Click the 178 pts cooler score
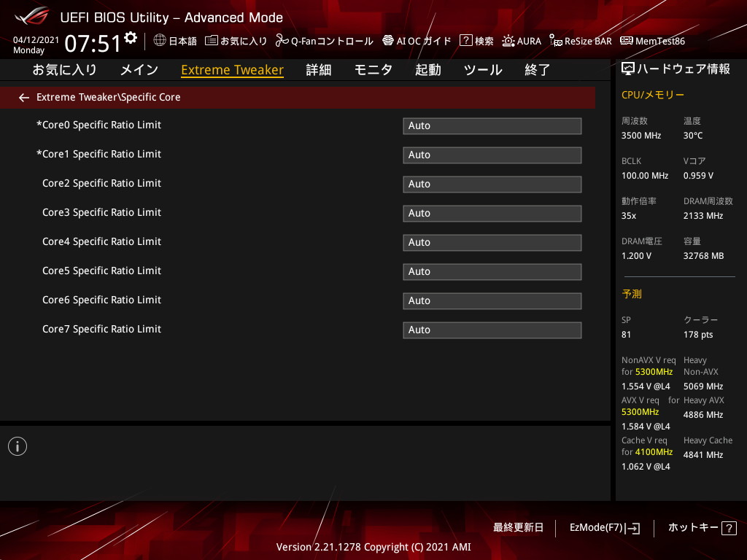Image resolution: width=747 pixels, height=560 pixels. tap(698, 335)
